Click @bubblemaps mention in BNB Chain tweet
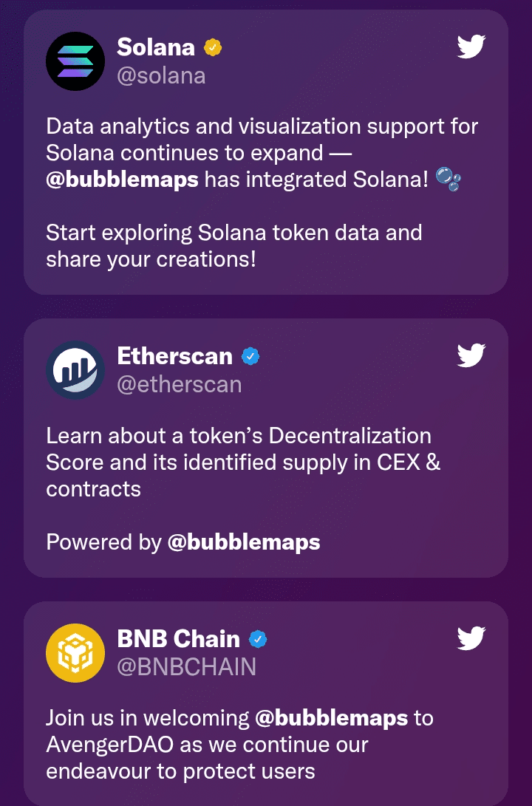 332,718
